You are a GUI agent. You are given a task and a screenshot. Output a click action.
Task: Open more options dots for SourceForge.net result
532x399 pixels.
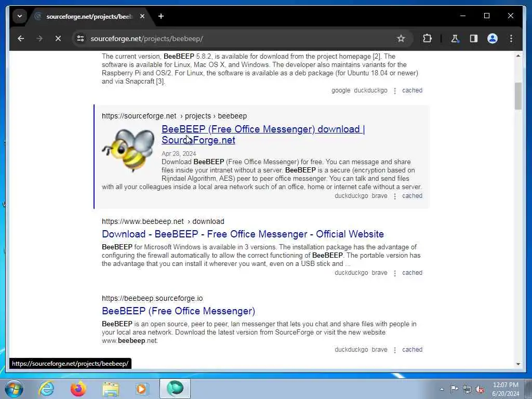click(x=395, y=196)
